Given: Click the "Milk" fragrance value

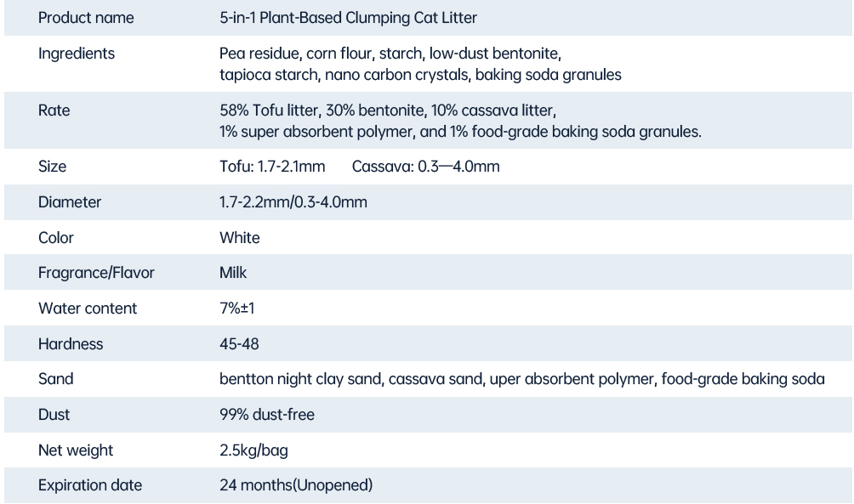Looking at the screenshot, I should tap(233, 274).
